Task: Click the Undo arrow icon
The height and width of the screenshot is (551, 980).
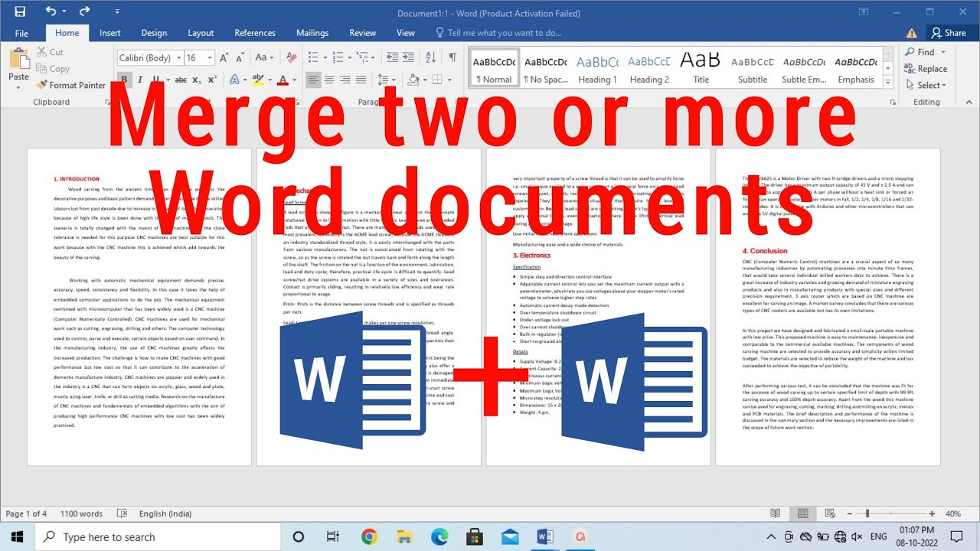Action: pyautogui.click(x=51, y=11)
